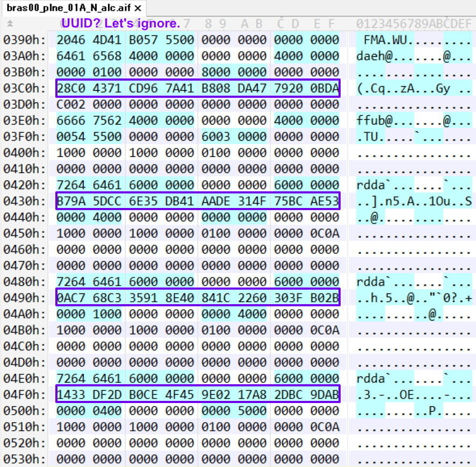Click hex value 0054 in row 03F0h
This screenshot has height=467, width=476.
point(71,136)
